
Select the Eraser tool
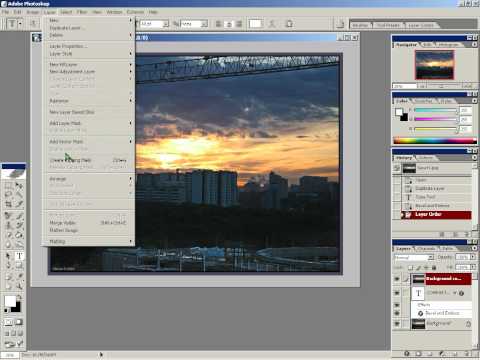point(8,235)
